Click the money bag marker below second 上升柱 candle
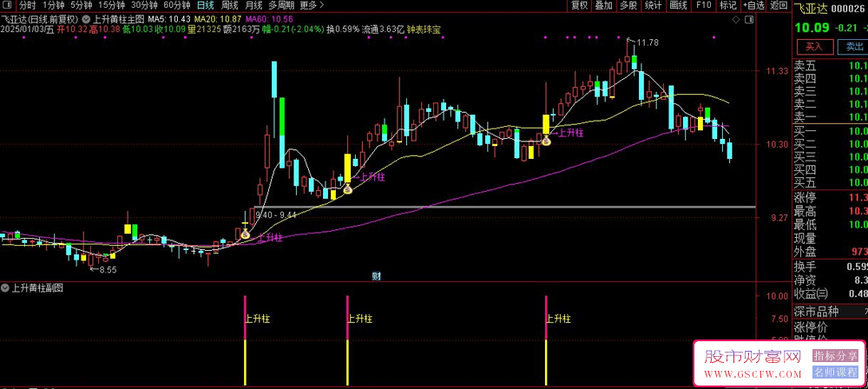 (347, 190)
